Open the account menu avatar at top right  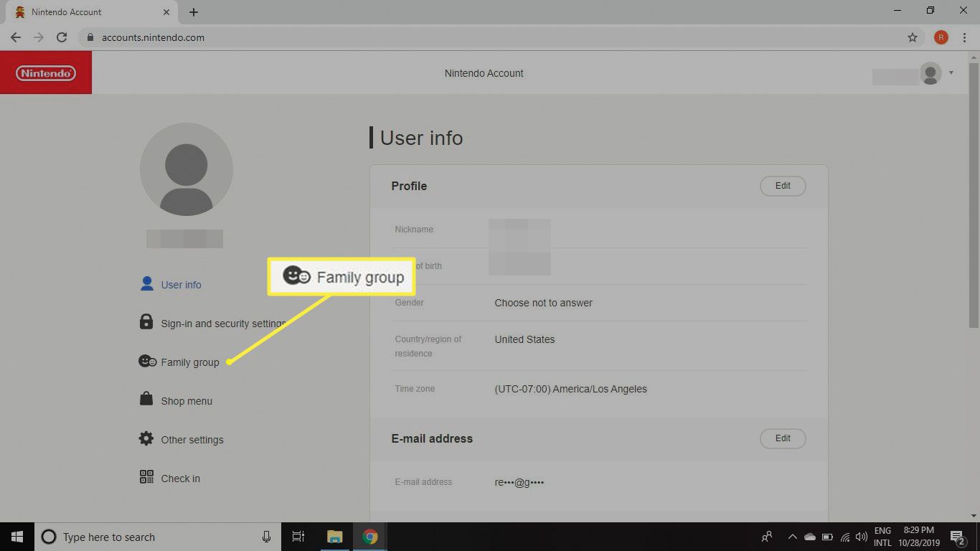click(930, 73)
